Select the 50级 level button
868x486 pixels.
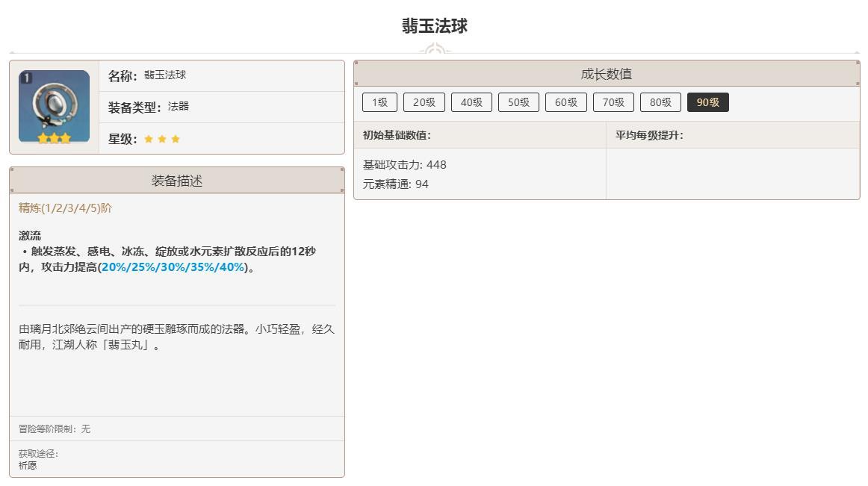pos(518,102)
